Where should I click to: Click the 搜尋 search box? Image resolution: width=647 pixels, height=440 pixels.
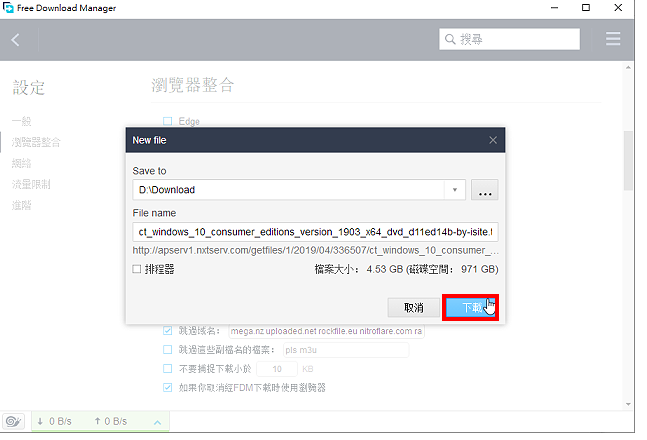509,39
